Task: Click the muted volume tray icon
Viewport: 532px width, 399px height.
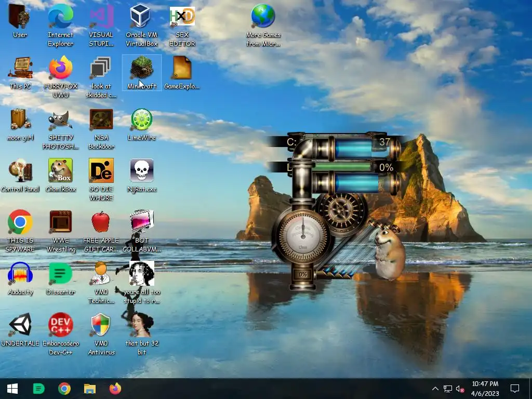Action: click(x=460, y=389)
